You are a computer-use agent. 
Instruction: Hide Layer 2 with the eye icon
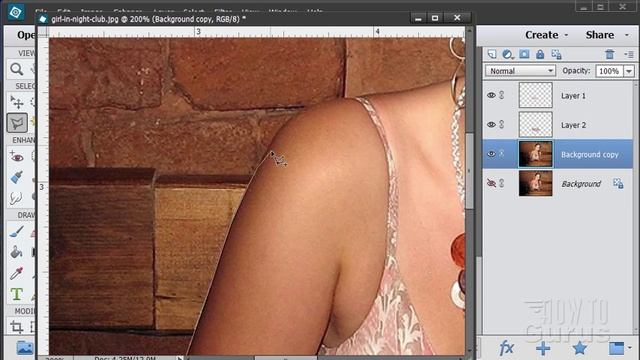coord(491,124)
